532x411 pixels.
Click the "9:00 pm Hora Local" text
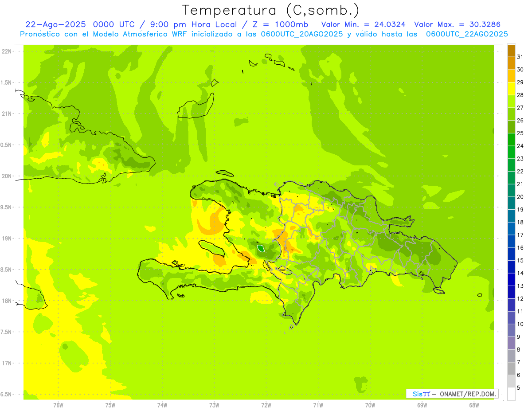point(193,24)
